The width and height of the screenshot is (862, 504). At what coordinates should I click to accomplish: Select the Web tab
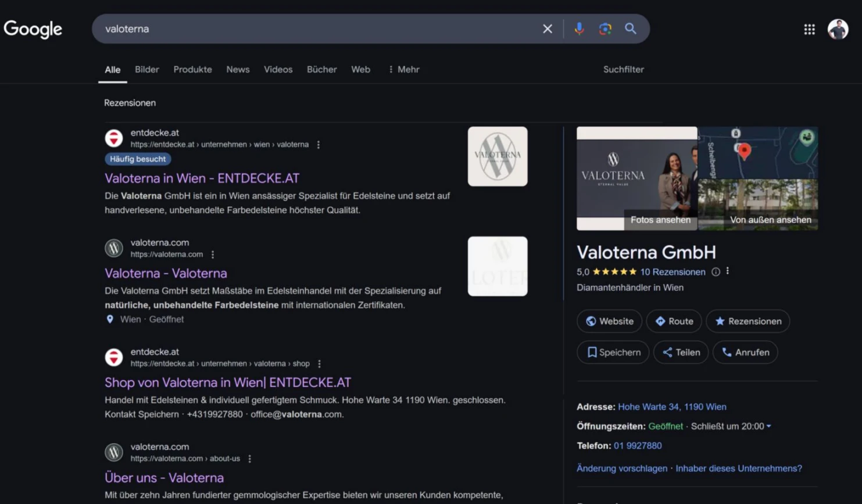click(360, 69)
